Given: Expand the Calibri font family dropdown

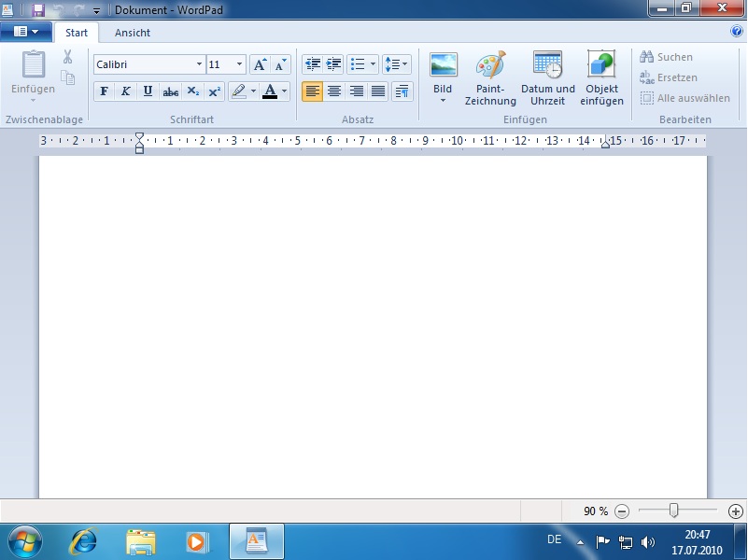Looking at the screenshot, I should tap(199, 64).
